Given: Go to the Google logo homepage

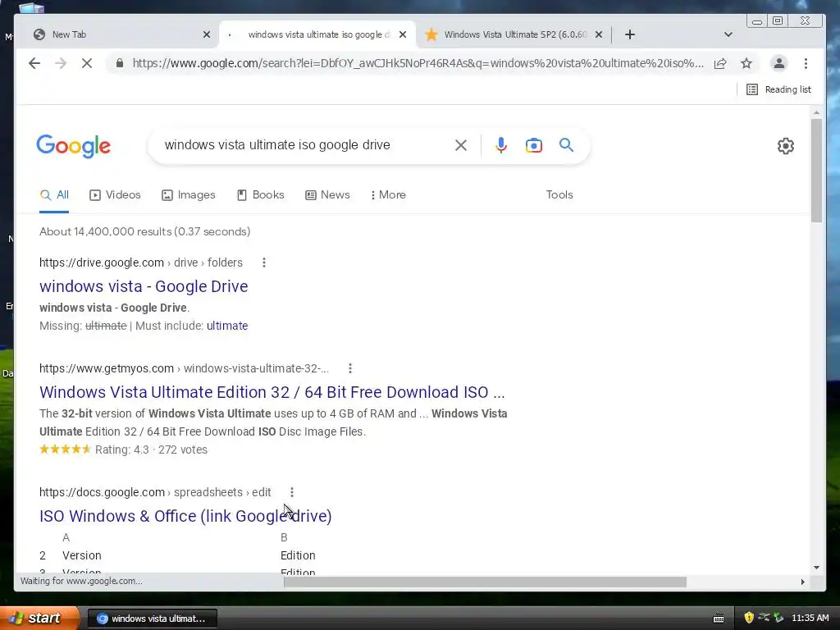Looking at the screenshot, I should 73,146.
